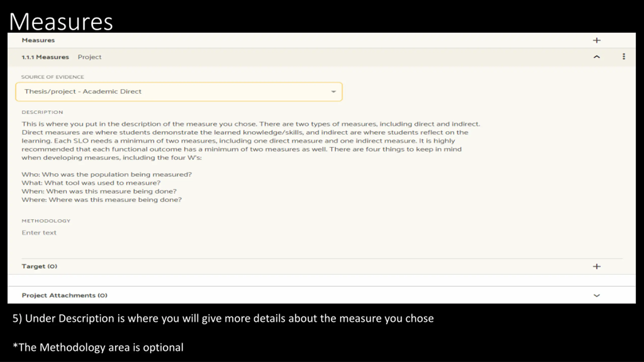Click the 'Who: Who was the population' line
Viewport: 644px width, 362px height.
[x=107, y=174]
